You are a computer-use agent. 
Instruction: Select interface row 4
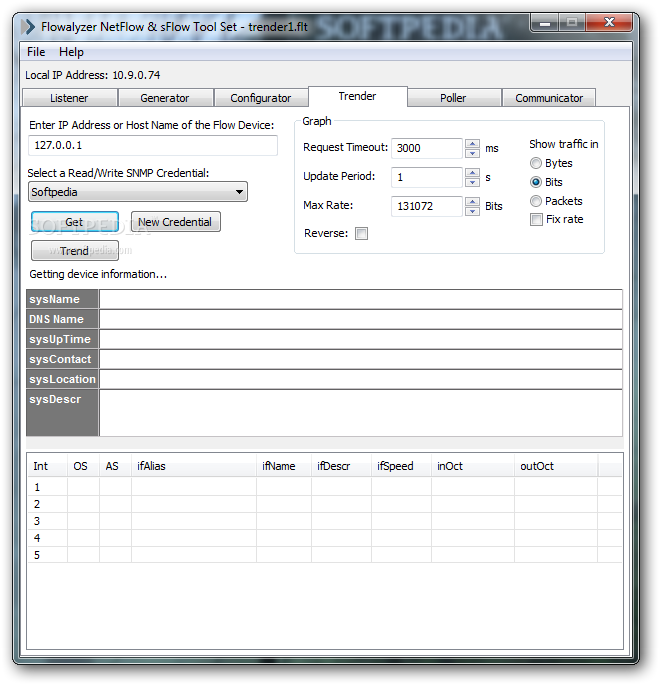tap(325, 538)
